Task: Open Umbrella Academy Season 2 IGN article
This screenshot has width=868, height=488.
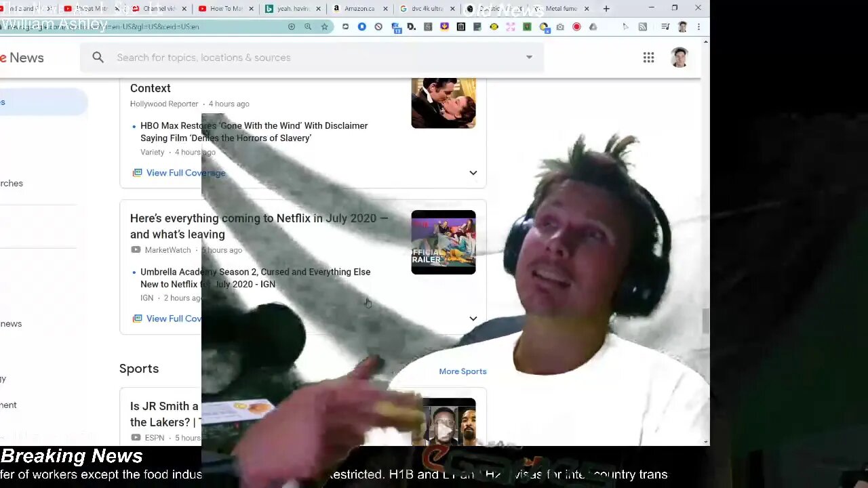Action: (x=256, y=278)
